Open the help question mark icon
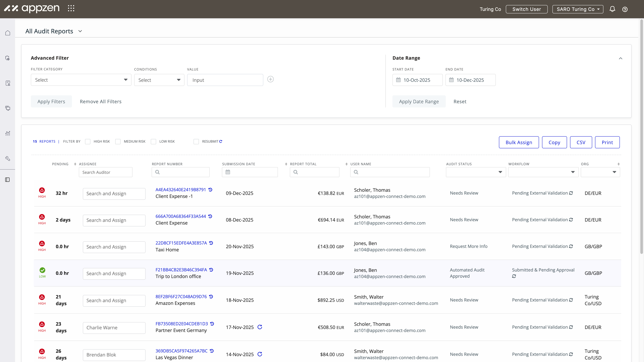 click(x=625, y=9)
